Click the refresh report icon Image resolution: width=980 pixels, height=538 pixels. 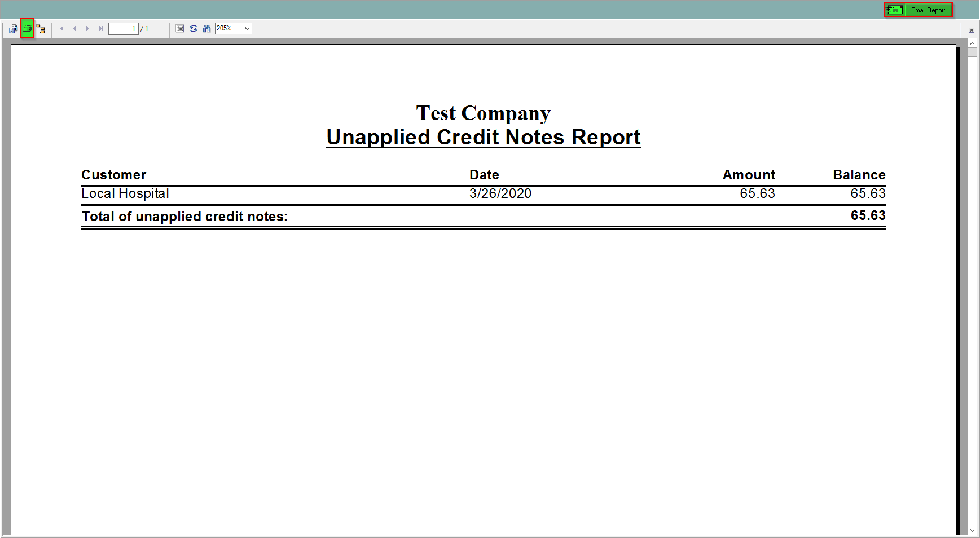pyautogui.click(x=194, y=29)
